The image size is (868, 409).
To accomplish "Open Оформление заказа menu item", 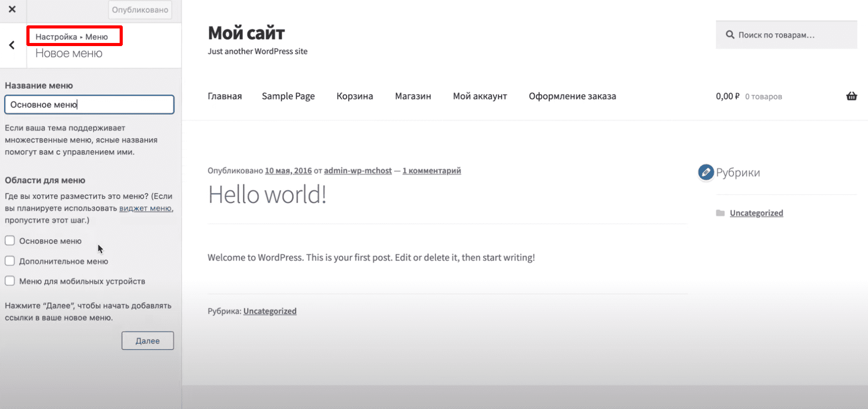I will (572, 96).
